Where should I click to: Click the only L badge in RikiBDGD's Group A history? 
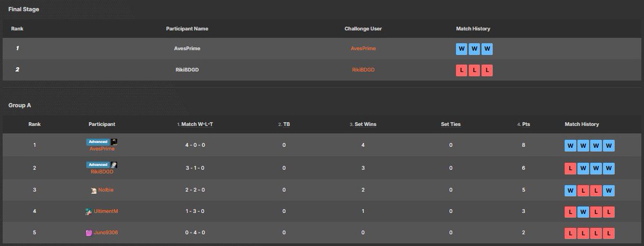(570, 169)
